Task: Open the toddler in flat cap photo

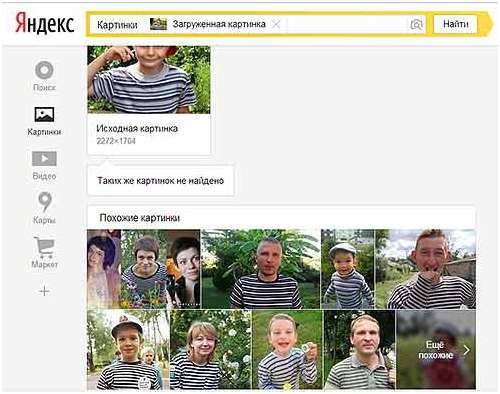Action: [348, 269]
